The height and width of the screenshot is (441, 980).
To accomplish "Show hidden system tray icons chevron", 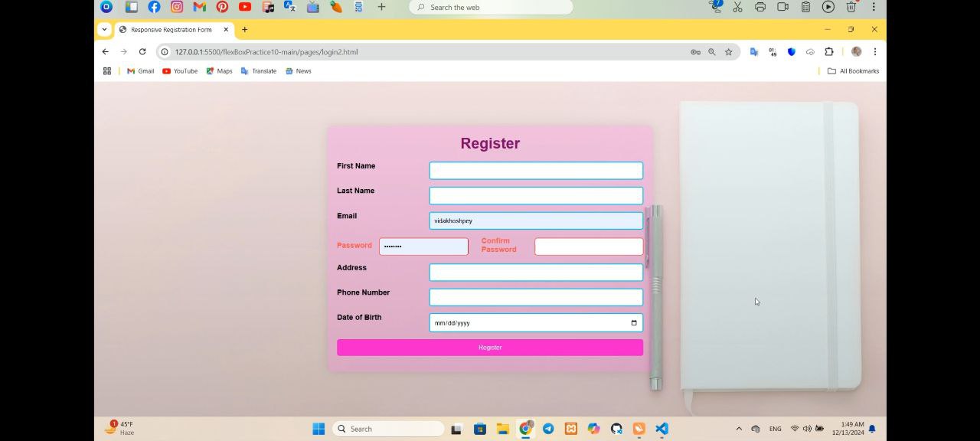I will point(739,429).
